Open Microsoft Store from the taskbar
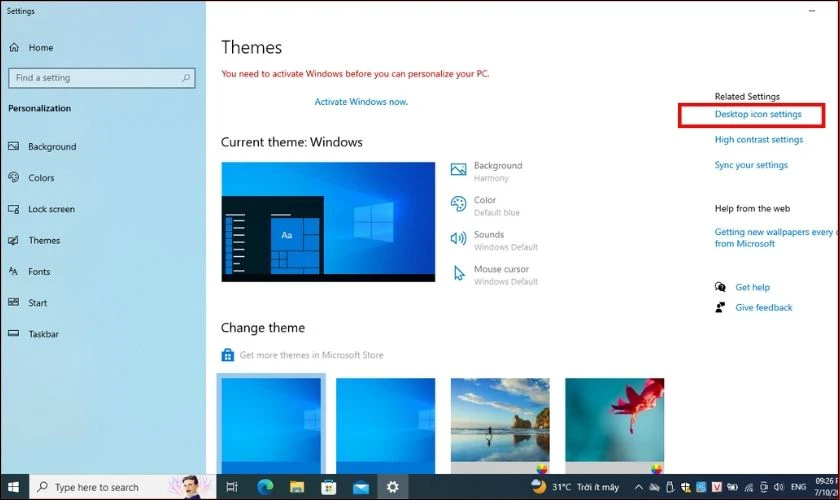 click(x=328, y=487)
